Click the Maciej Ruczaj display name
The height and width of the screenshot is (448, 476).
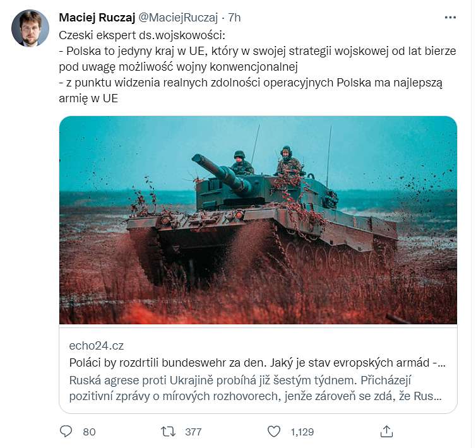pos(97,18)
